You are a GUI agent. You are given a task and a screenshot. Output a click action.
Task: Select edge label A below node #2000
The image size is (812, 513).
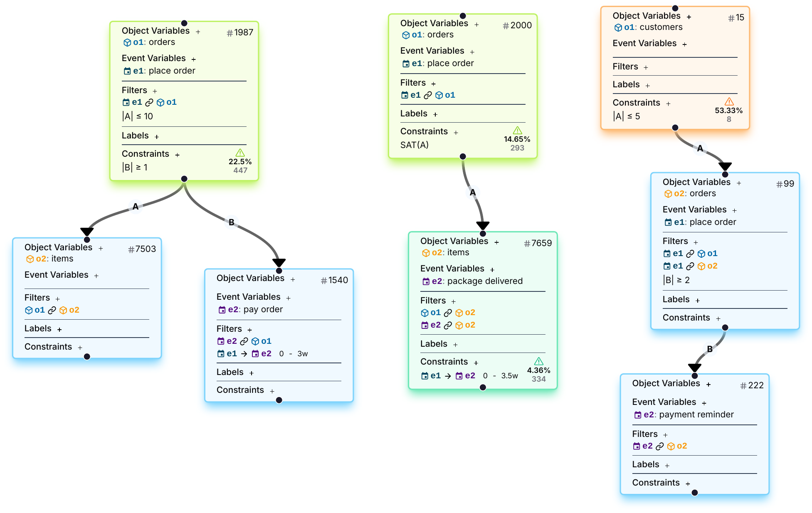(472, 192)
